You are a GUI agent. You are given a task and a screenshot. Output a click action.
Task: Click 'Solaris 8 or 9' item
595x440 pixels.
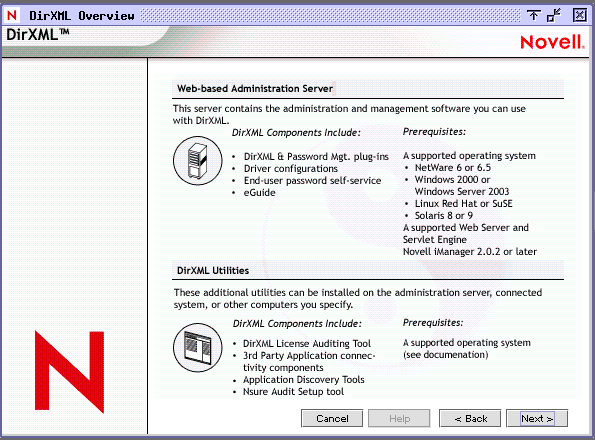pyautogui.click(x=444, y=216)
